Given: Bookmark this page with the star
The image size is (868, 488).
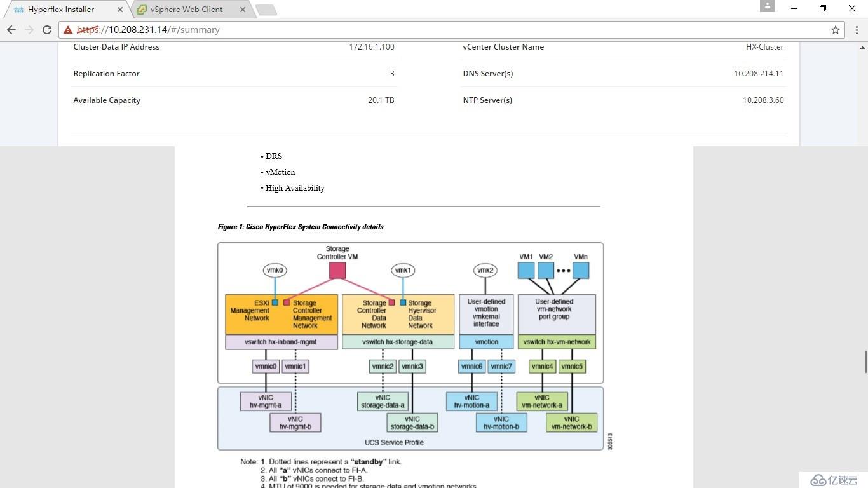Looking at the screenshot, I should pyautogui.click(x=836, y=30).
